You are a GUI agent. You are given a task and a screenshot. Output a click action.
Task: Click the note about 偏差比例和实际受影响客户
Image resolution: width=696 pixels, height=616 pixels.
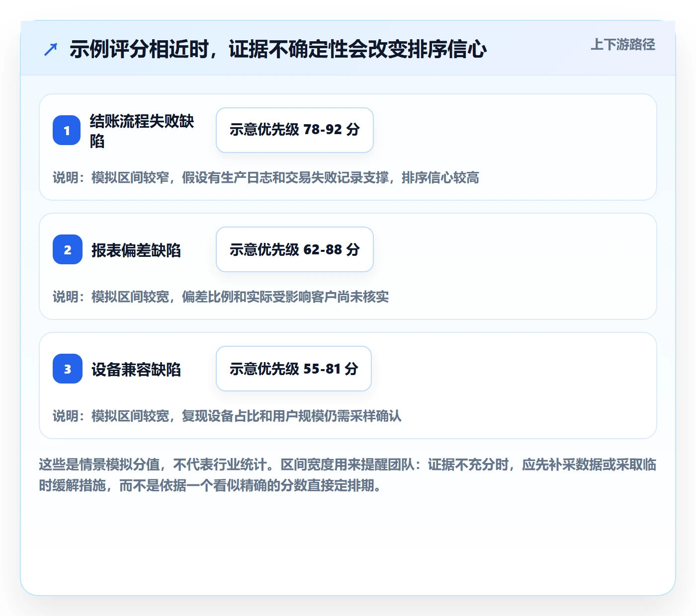point(221,297)
